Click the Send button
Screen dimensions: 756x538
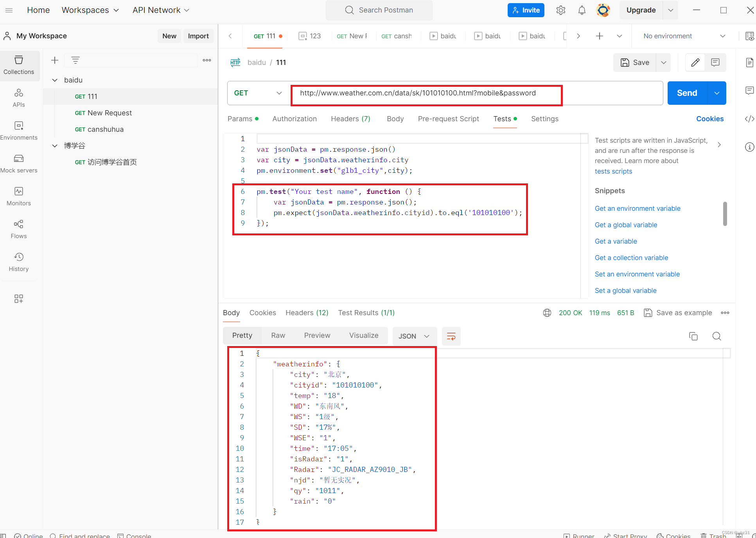(687, 93)
